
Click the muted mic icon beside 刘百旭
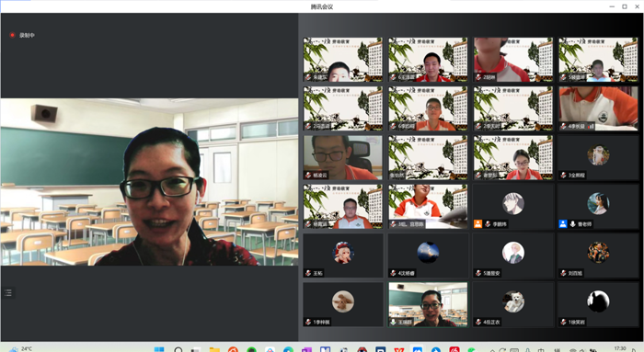(563, 273)
